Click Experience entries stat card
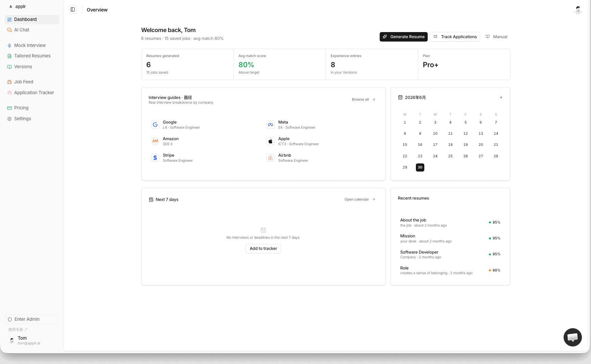Screen dimensions: 591x364 click(372, 64)
